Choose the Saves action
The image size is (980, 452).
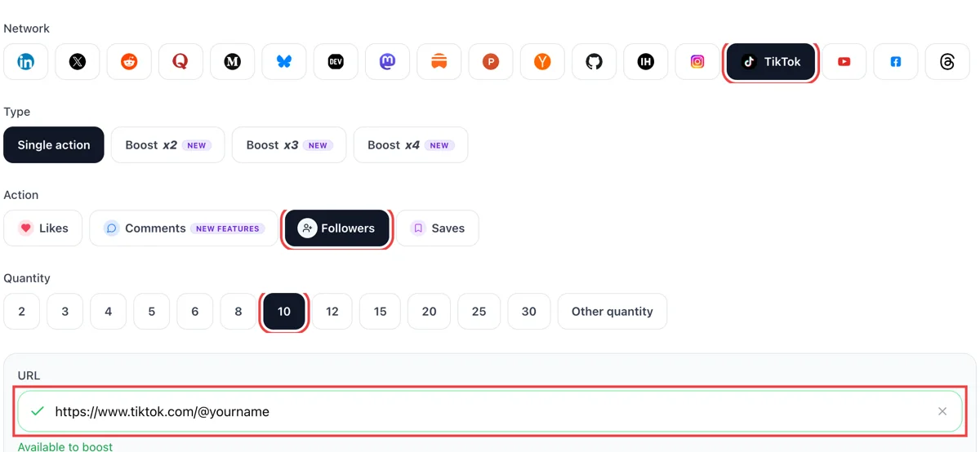[438, 228]
